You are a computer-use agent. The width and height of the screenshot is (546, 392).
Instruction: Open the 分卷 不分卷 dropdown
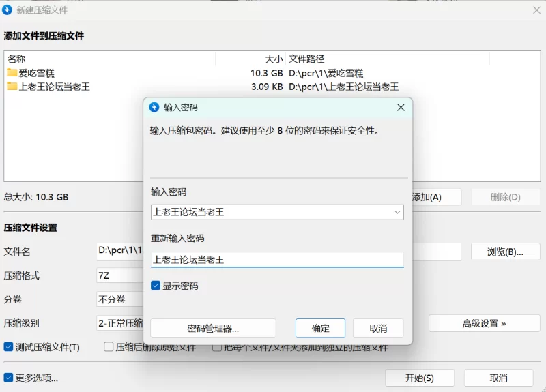(119, 299)
